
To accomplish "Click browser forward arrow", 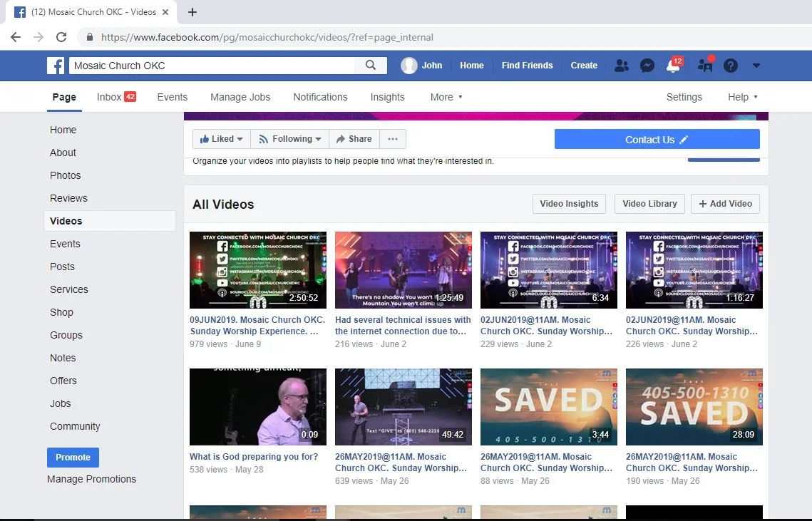I will click(x=38, y=37).
